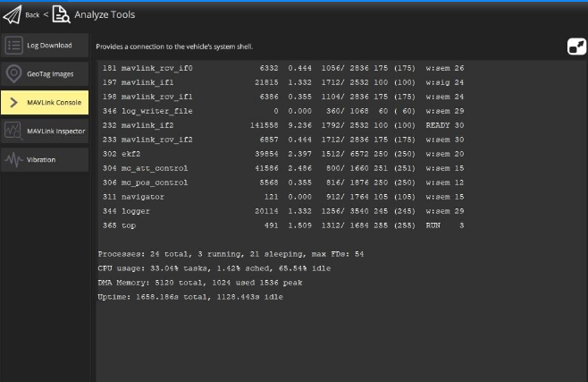
Task: Pop out the console with the expand icon
Action: (x=576, y=46)
